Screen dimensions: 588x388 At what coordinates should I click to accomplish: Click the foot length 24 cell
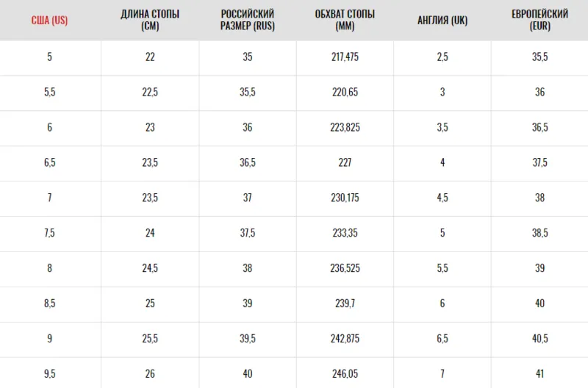click(x=150, y=233)
